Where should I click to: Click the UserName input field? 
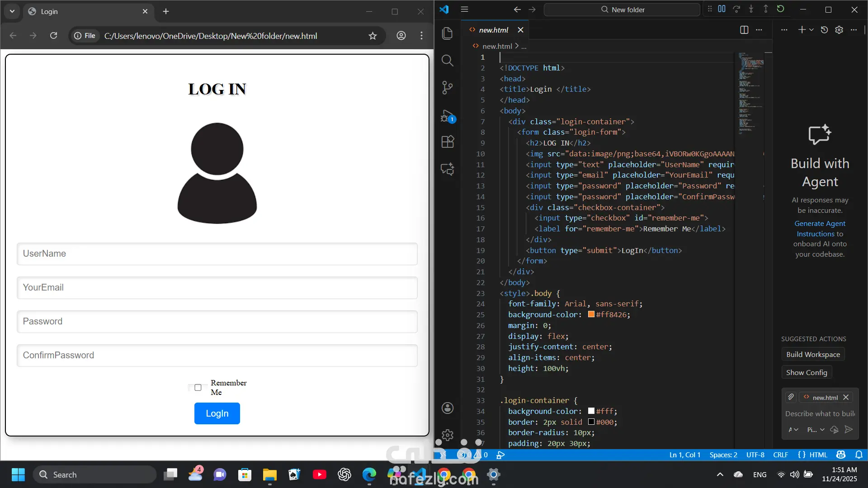217,254
